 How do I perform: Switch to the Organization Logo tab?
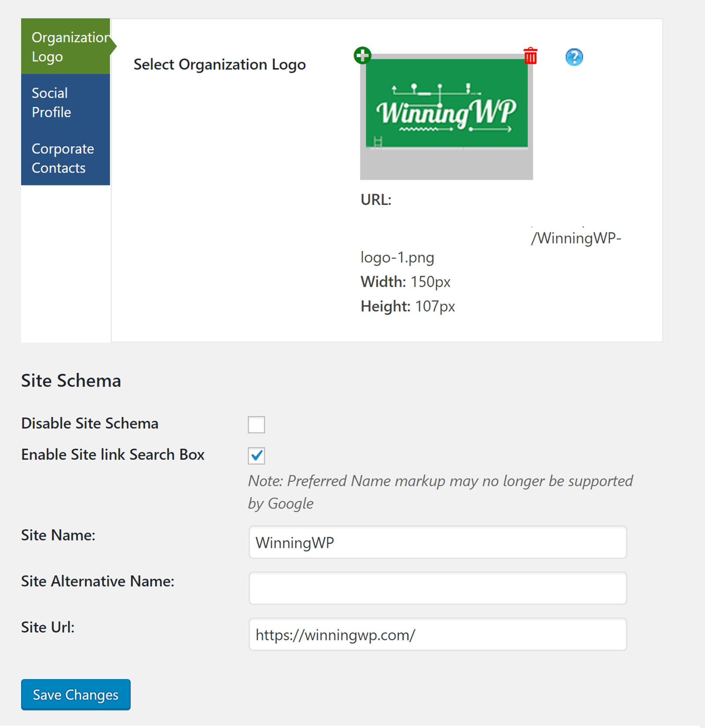tap(66, 47)
